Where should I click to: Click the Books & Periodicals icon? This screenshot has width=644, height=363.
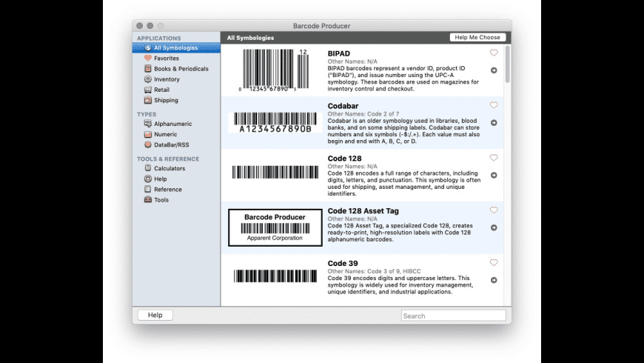click(x=148, y=69)
